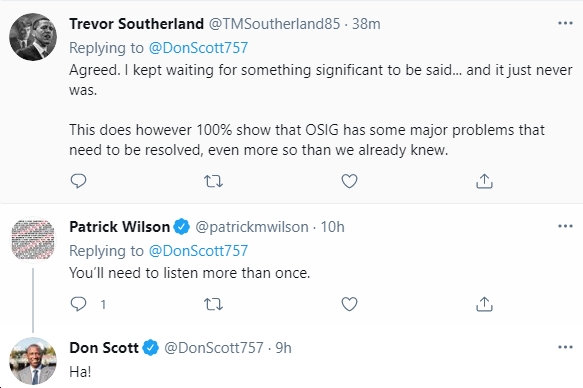Retweet Trevor Southerland's tweet
Viewport: 583px width, 388px height.
pos(213,181)
